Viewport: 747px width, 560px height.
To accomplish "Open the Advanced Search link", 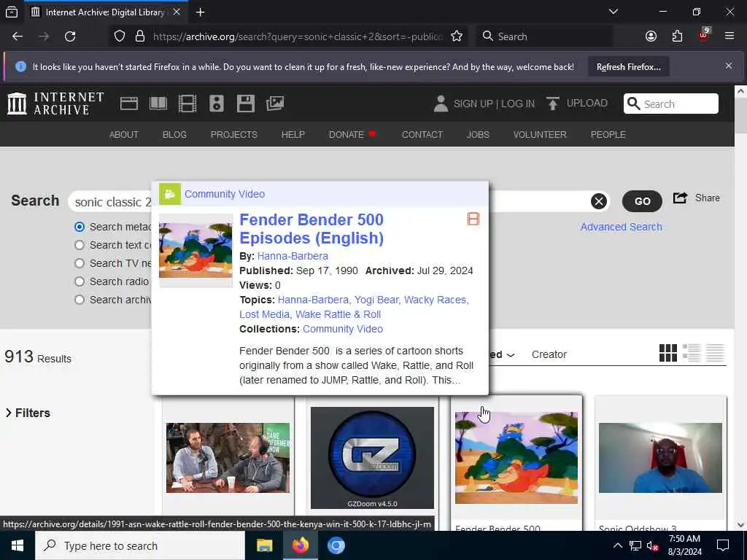I will [622, 227].
